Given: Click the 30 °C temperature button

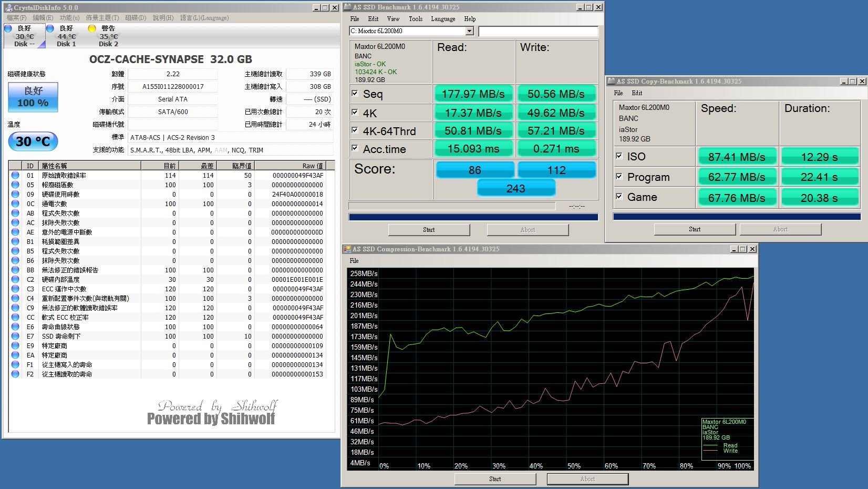Looking at the screenshot, I should pyautogui.click(x=33, y=141).
